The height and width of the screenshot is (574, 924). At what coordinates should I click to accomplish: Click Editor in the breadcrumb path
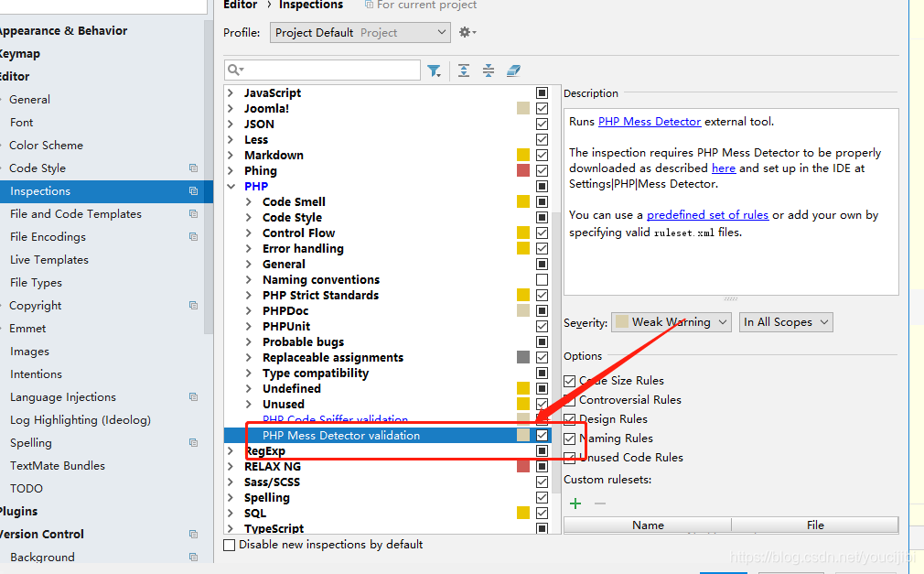click(240, 5)
